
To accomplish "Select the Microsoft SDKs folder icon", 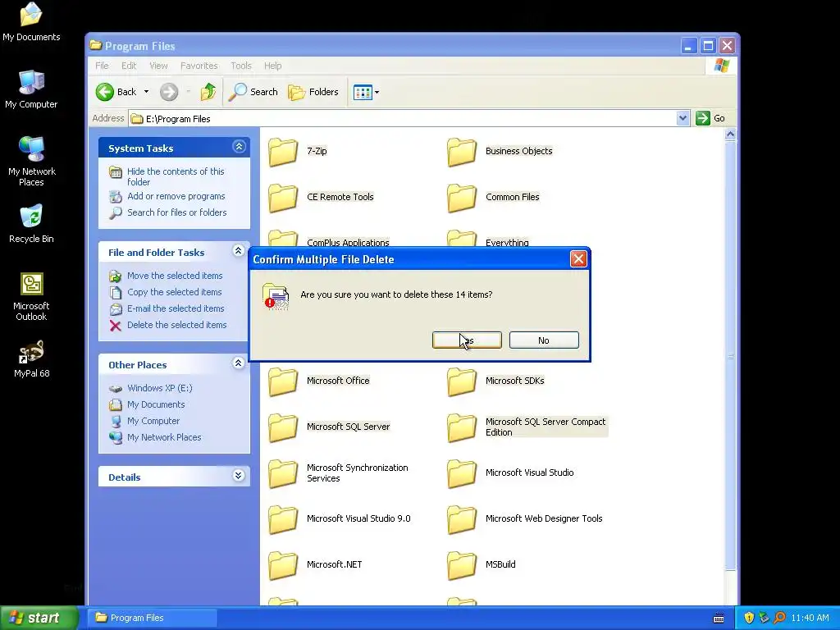I will click(461, 381).
